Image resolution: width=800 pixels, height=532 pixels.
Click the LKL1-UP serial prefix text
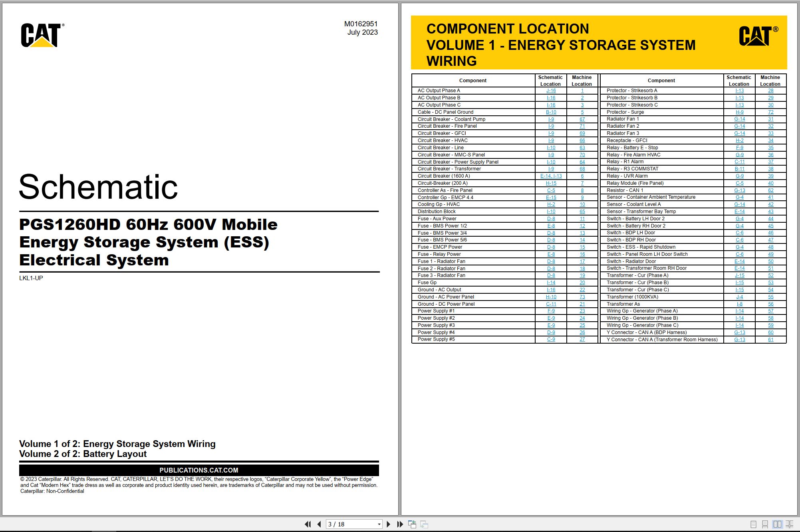pyautogui.click(x=31, y=278)
